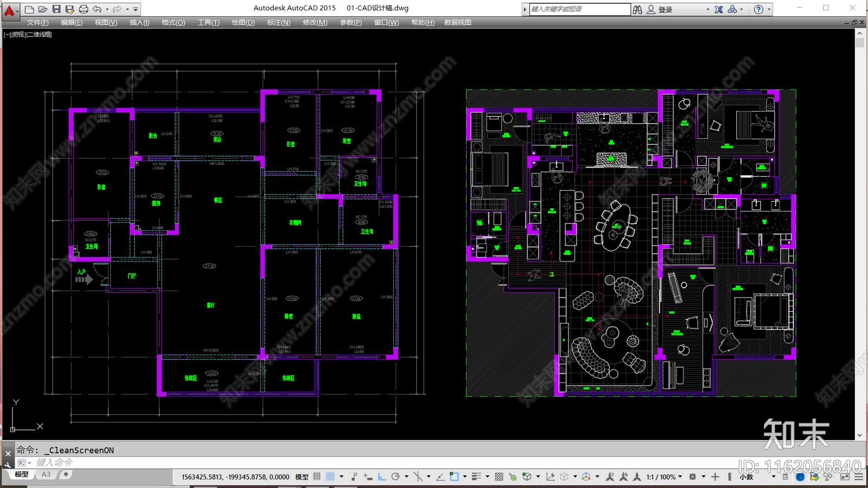
Task: Toggle dynamic UCS icon in status bar
Action: [551, 477]
